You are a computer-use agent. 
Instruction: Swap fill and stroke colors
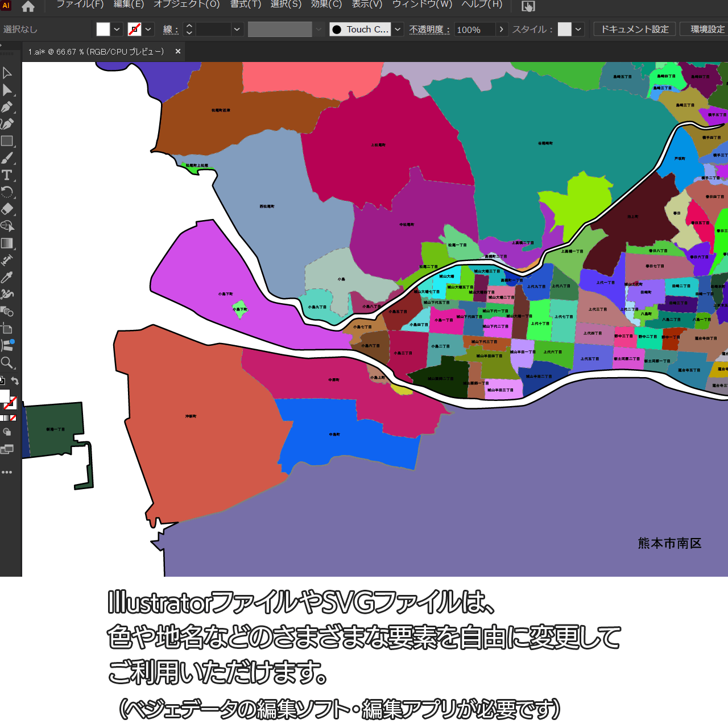point(15,381)
